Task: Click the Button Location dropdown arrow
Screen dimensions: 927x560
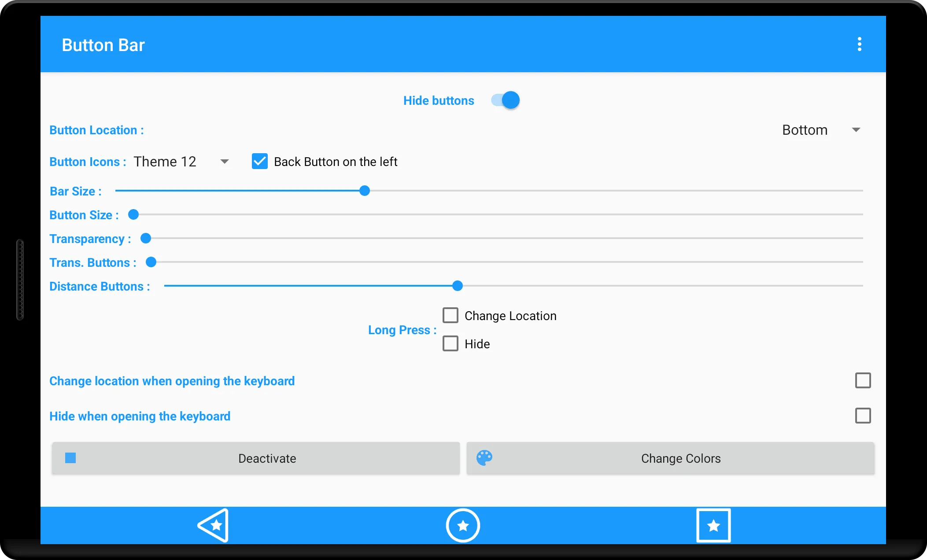Action: (857, 129)
